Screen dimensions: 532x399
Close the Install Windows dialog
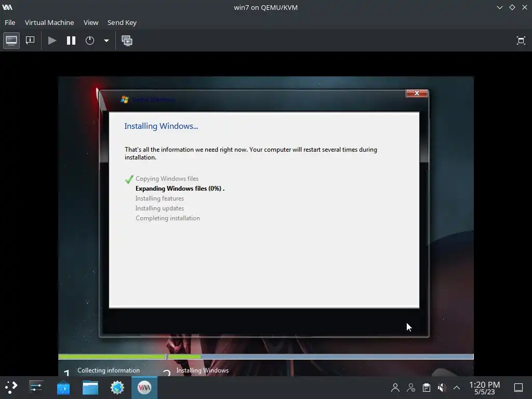(x=417, y=93)
